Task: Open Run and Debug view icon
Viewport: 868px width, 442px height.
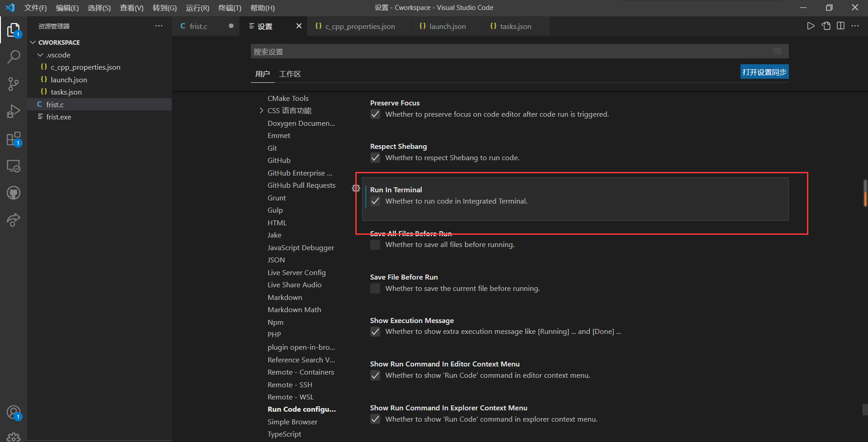Action: point(14,111)
